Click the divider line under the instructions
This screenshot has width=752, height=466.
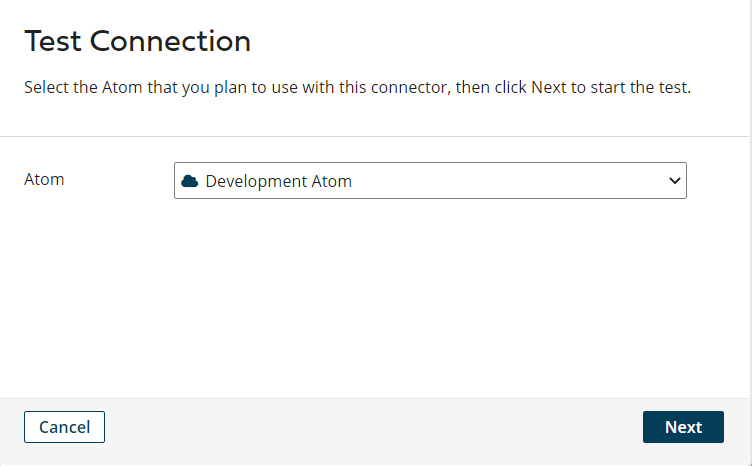pyautogui.click(x=375, y=136)
